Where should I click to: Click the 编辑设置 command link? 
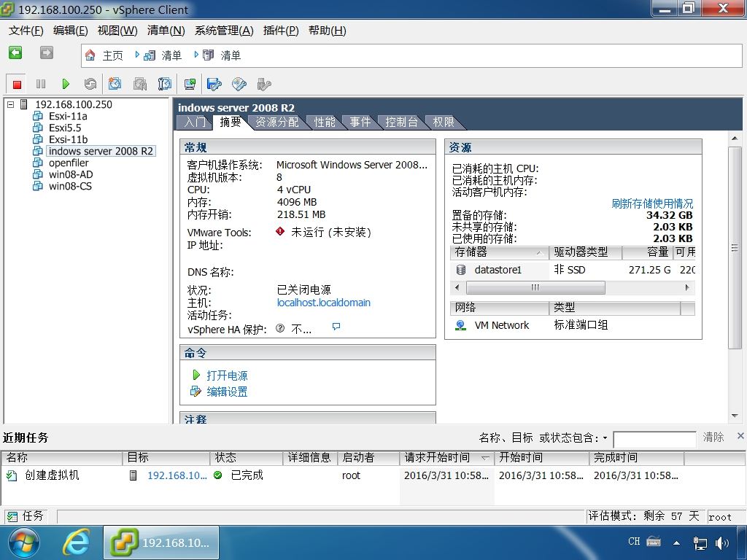click(227, 392)
